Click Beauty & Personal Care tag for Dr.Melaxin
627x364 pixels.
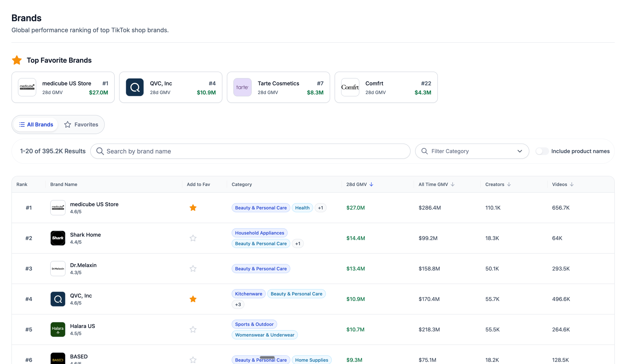point(261,268)
